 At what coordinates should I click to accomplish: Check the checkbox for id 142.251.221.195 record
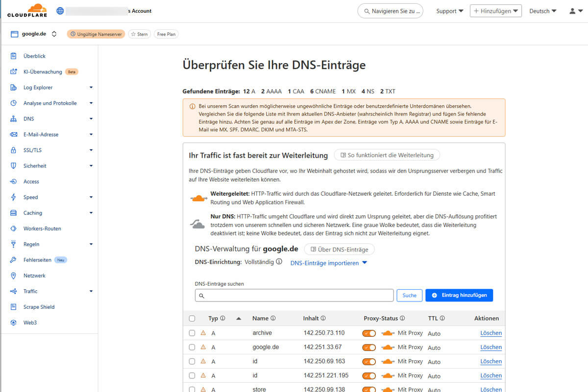[x=192, y=375]
